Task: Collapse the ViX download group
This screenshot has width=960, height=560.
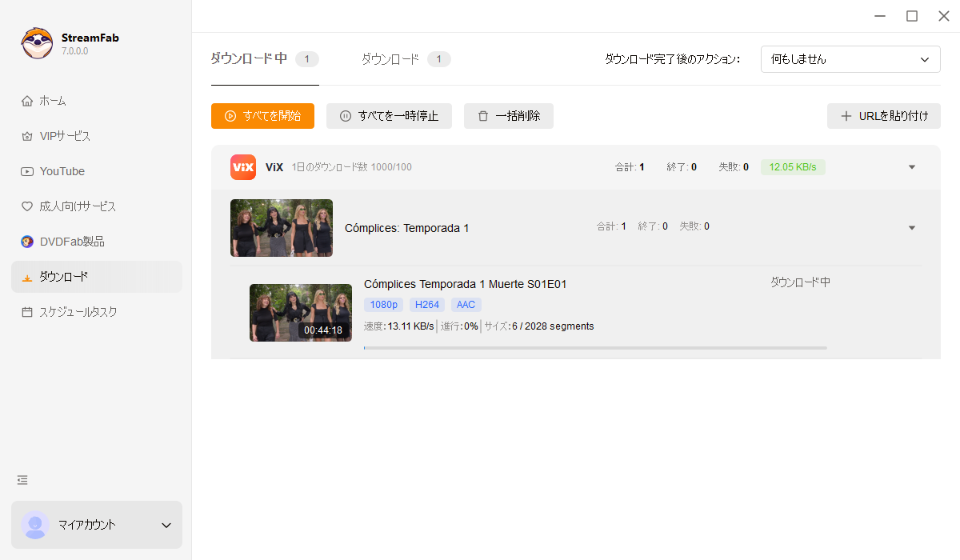Action: click(x=911, y=166)
